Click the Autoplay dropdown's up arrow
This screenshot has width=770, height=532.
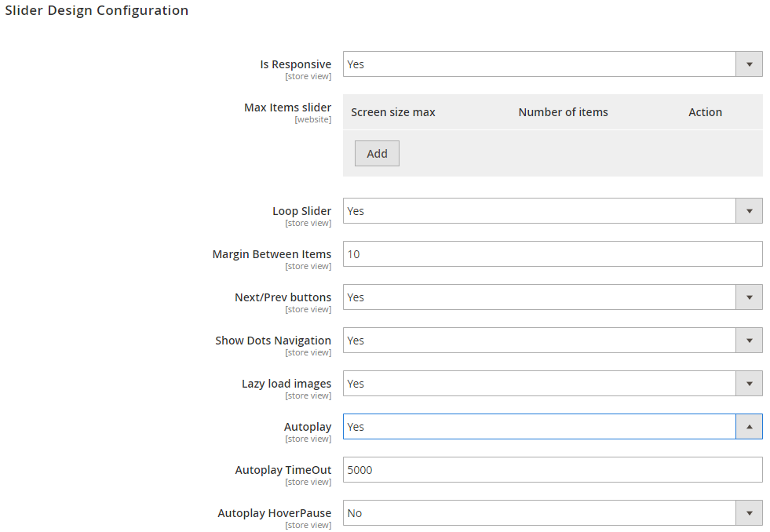pos(749,427)
